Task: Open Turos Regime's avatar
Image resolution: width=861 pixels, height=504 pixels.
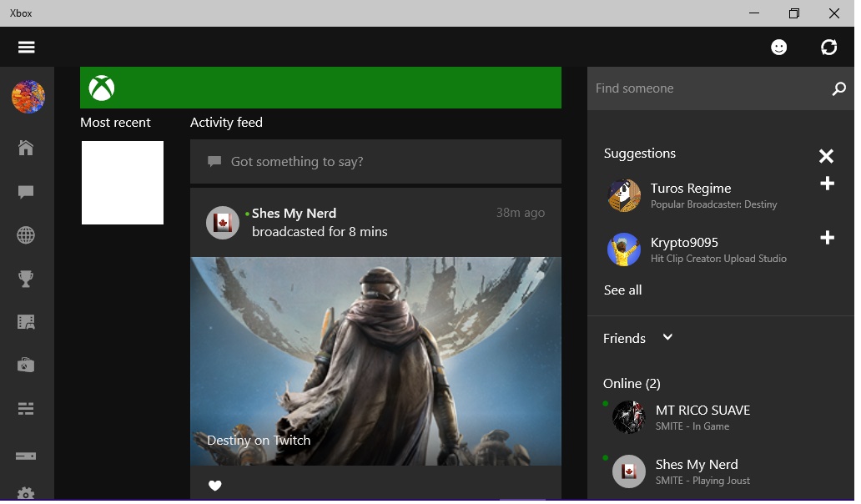Action: coord(624,195)
